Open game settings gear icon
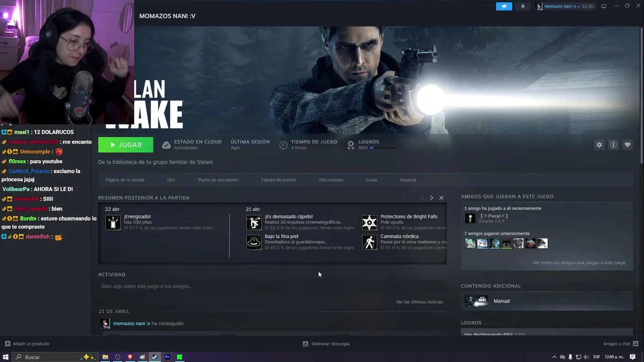 [599, 145]
